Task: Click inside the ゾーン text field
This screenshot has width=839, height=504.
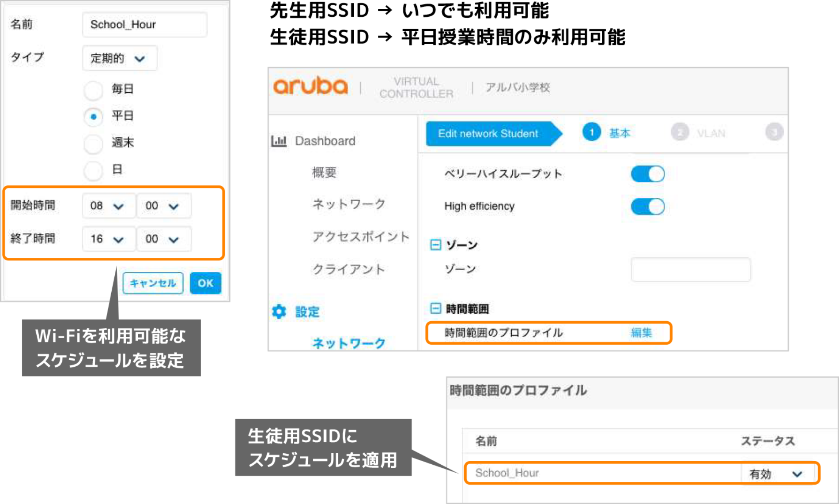Action: tap(691, 269)
